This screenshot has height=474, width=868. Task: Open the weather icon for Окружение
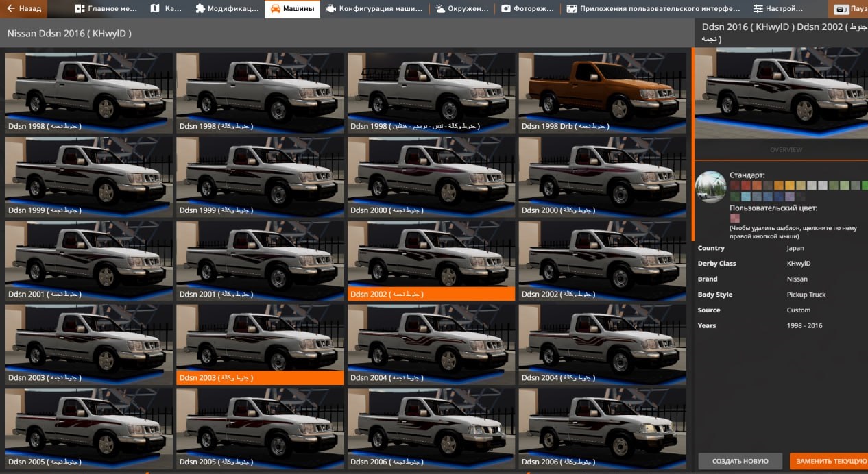439,9
